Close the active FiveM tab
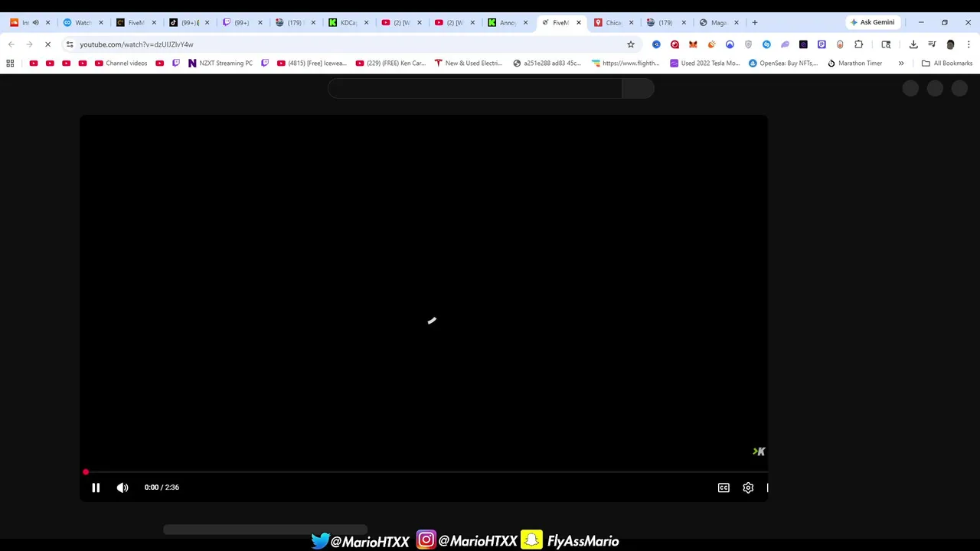This screenshot has width=980, height=551. (x=578, y=22)
